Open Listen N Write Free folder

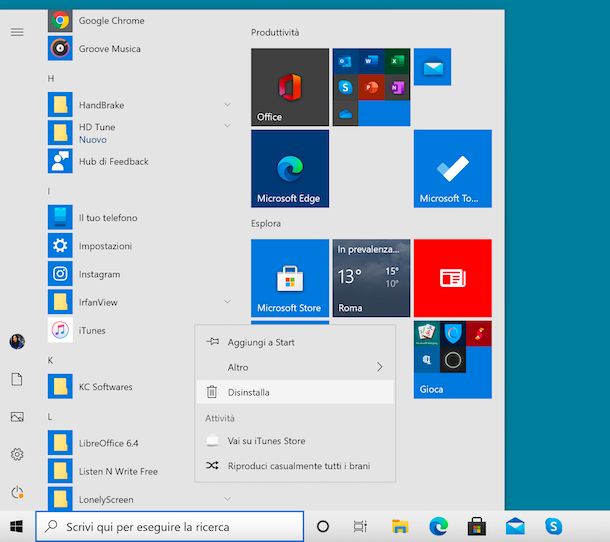[x=121, y=471]
